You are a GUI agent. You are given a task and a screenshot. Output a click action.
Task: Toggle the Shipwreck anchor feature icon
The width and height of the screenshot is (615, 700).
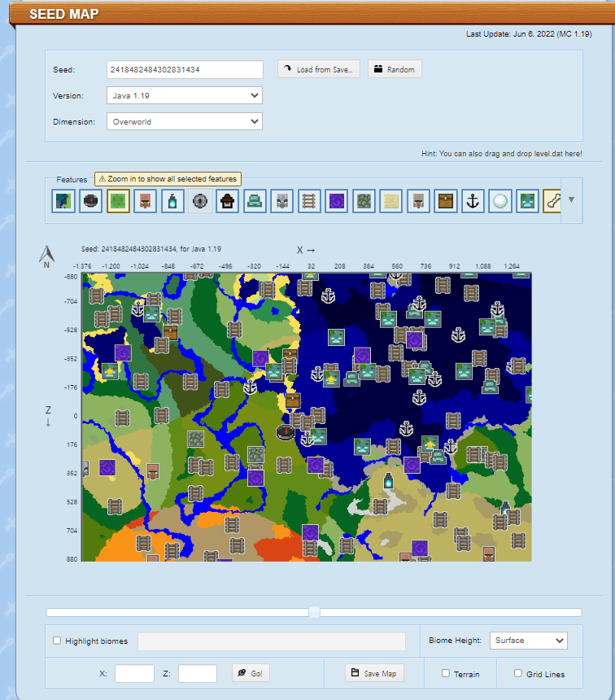tap(473, 201)
